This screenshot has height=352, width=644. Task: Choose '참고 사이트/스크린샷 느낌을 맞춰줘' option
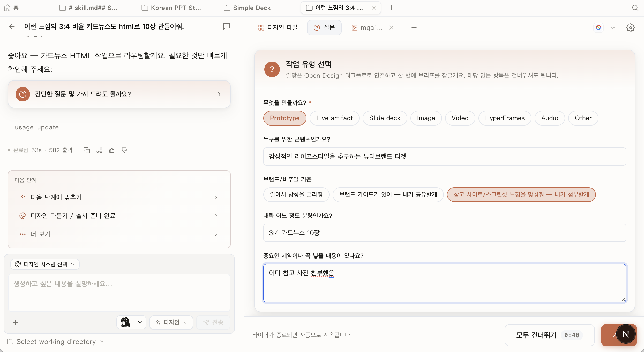[521, 194]
